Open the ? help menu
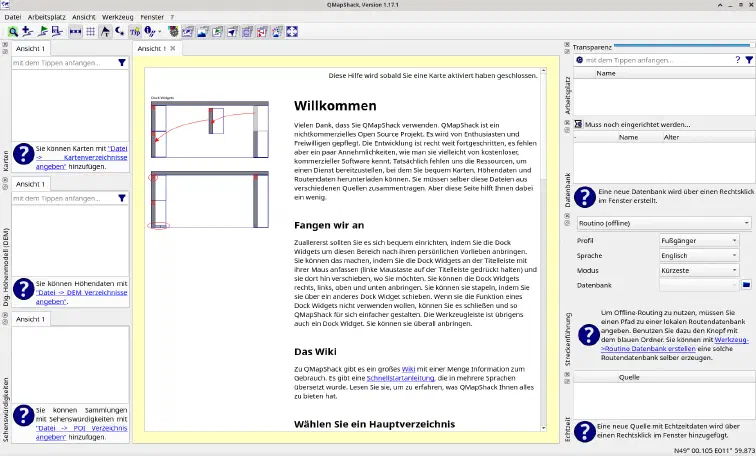 click(x=172, y=17)
